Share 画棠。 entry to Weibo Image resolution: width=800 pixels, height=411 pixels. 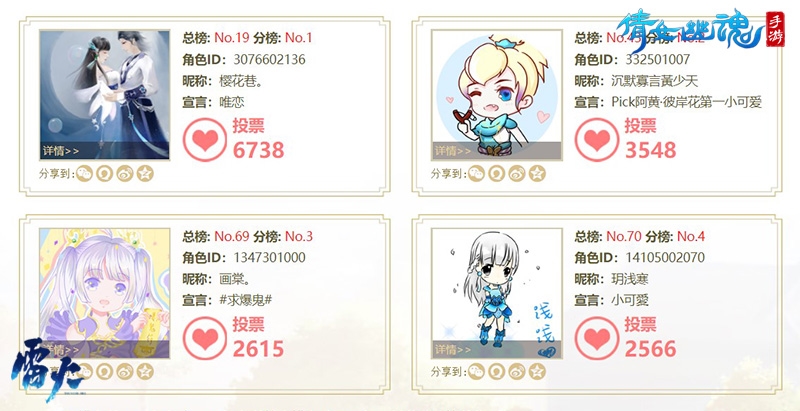[x=125, y=371]
